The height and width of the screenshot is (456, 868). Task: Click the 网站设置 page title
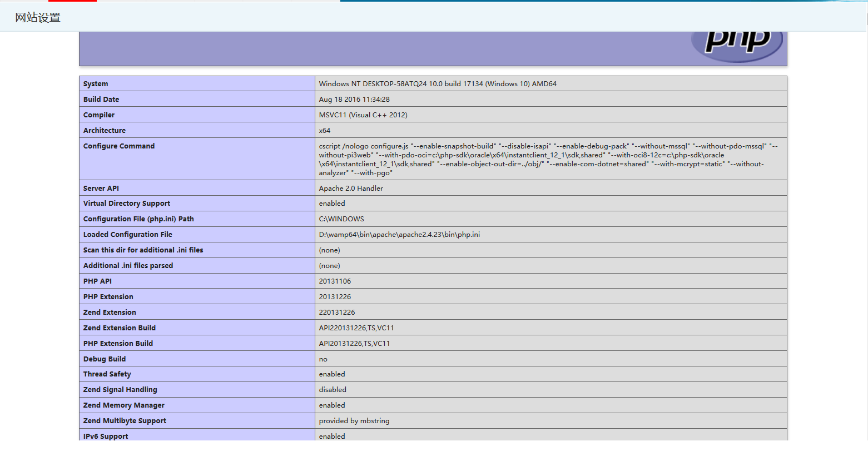tap(38, 18)
